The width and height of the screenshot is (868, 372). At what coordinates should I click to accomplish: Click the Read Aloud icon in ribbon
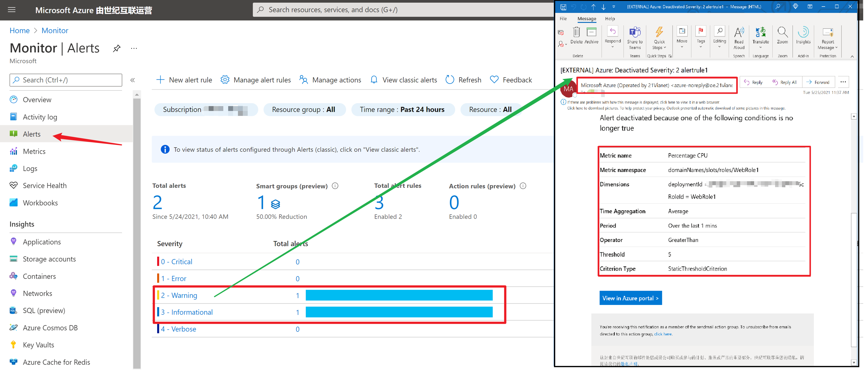739,32
